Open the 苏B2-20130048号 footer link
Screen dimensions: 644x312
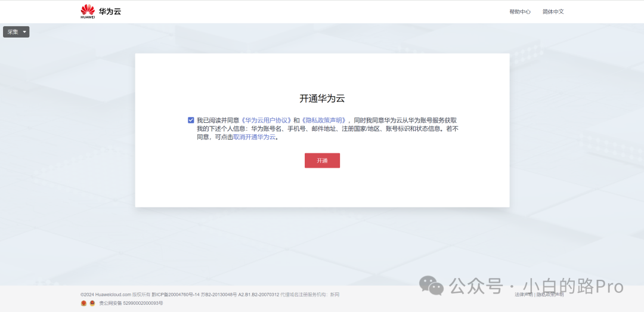tap(219, 295)
